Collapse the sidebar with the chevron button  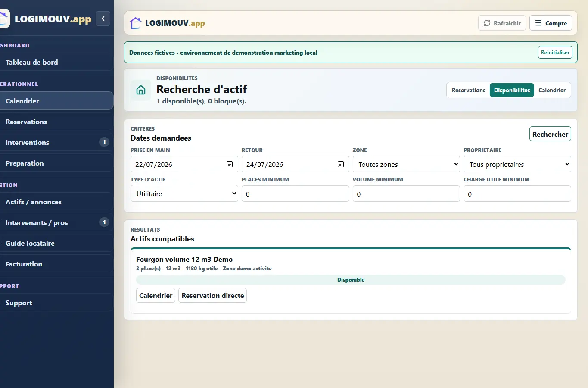click(103, 19)
